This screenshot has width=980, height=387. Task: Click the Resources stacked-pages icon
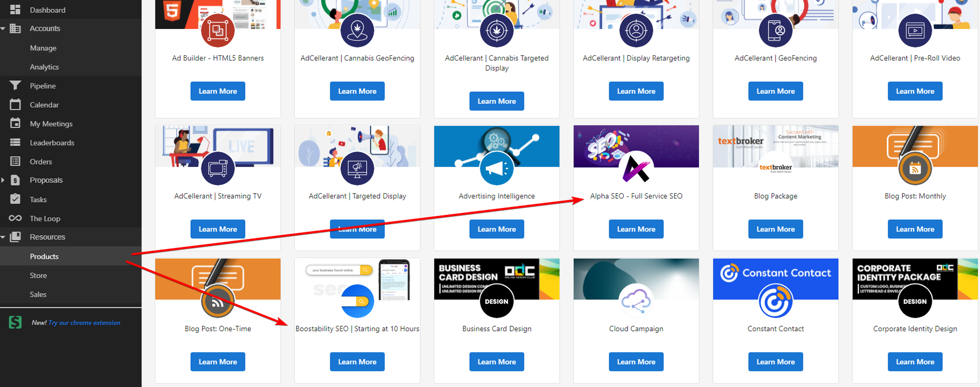coord(15,237)
